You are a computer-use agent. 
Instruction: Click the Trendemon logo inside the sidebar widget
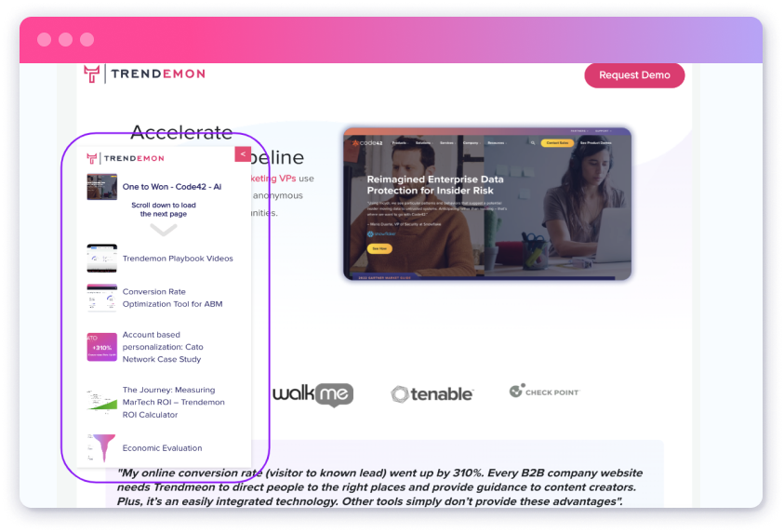point(126,158)
